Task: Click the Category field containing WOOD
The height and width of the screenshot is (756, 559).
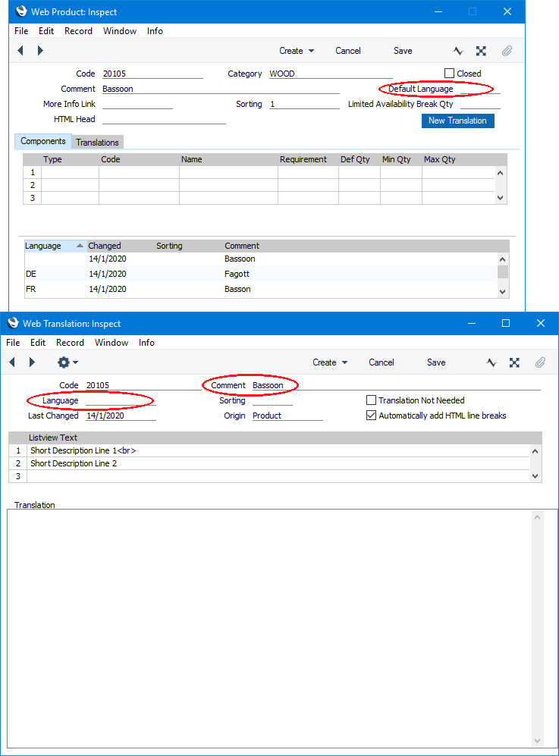Action: 331,74
